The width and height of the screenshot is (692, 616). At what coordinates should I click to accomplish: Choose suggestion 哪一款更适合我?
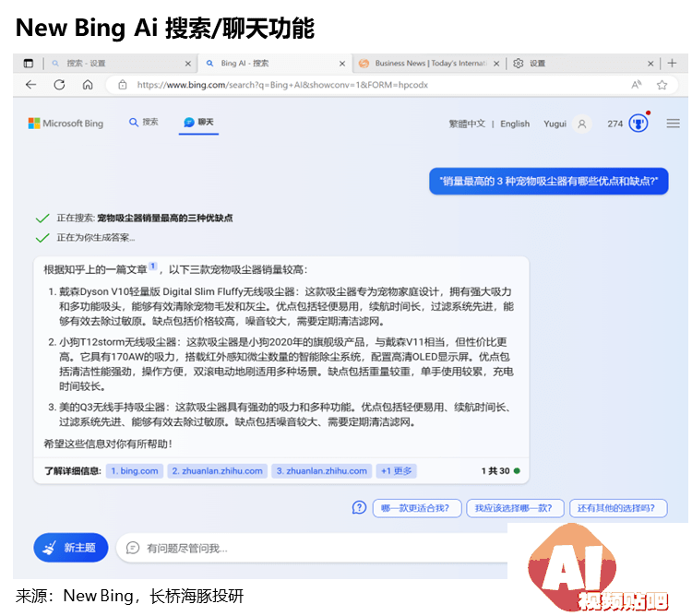pyautogui.click(x=417, y=508)
